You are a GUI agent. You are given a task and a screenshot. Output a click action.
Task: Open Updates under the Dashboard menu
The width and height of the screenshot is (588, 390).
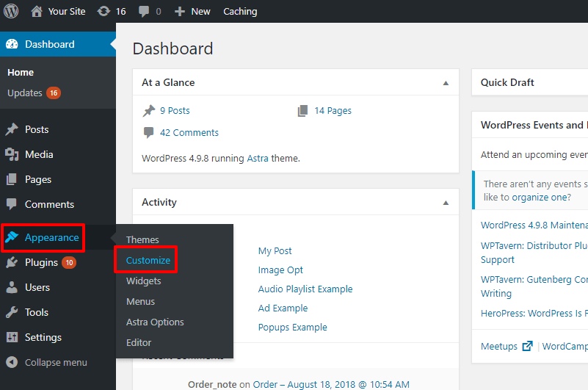coord(25,93)
